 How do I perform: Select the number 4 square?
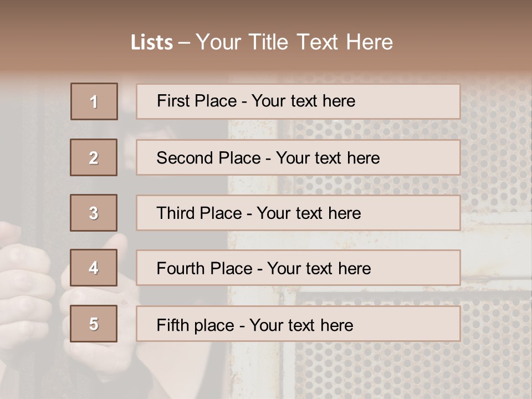(x=94, y=268)
